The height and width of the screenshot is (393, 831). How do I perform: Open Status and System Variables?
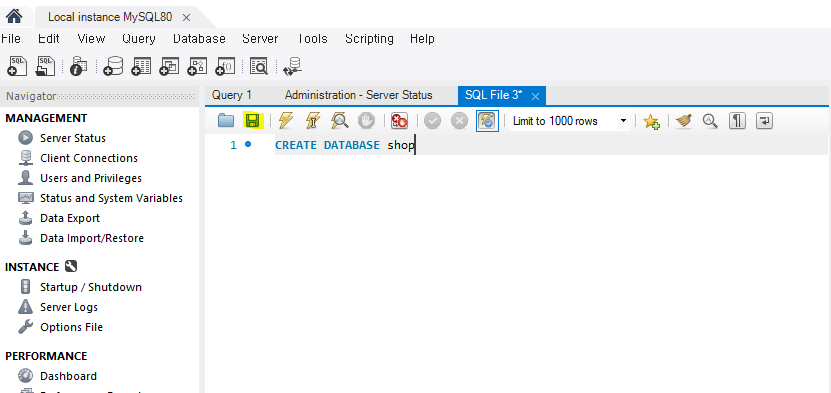[x=111, y=199]
